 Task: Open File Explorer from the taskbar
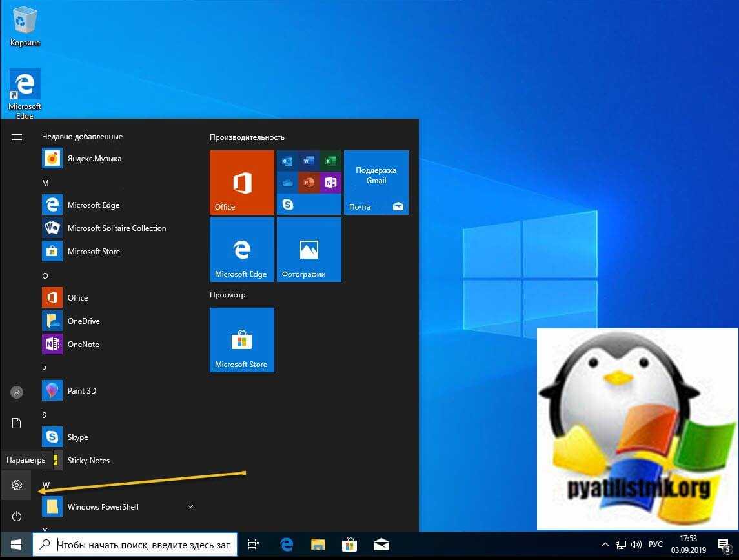[318, 545]
